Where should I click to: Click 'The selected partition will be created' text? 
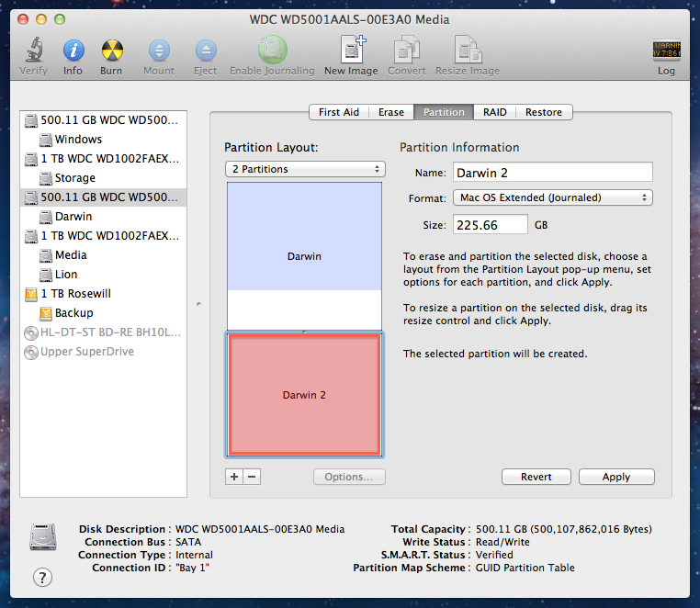(495, 354)
